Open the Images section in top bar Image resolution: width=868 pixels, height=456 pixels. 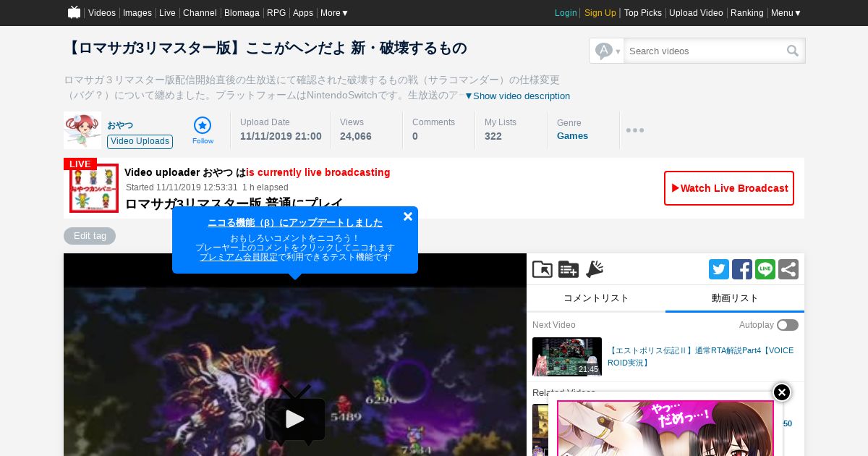coord(137,13)
